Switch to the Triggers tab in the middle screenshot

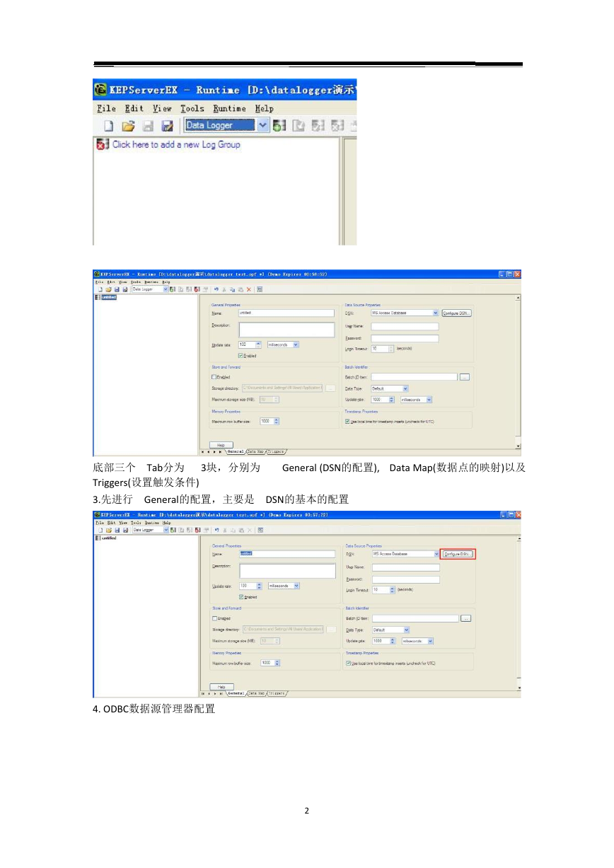point(277,451)
